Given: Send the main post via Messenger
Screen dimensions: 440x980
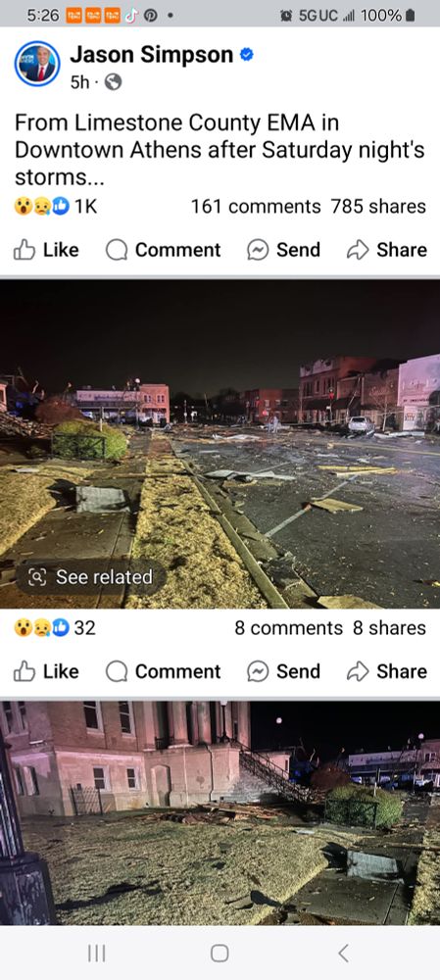Looking at the screenshot, I should 284,250.
